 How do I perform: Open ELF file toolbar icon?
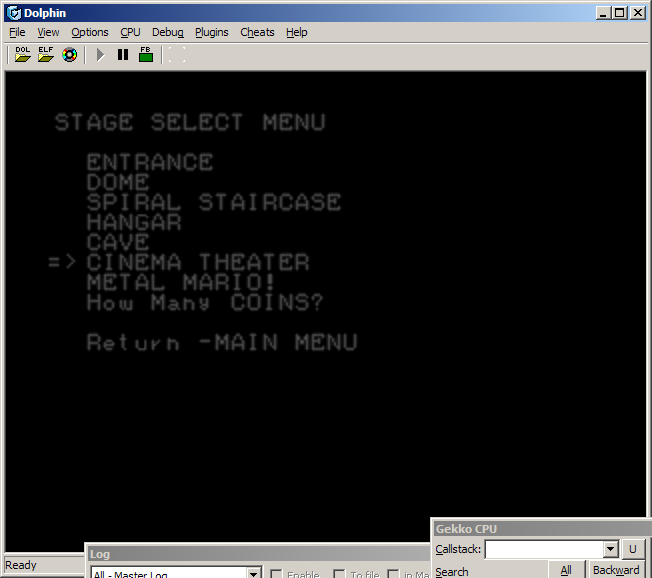[x=46, y=54]
